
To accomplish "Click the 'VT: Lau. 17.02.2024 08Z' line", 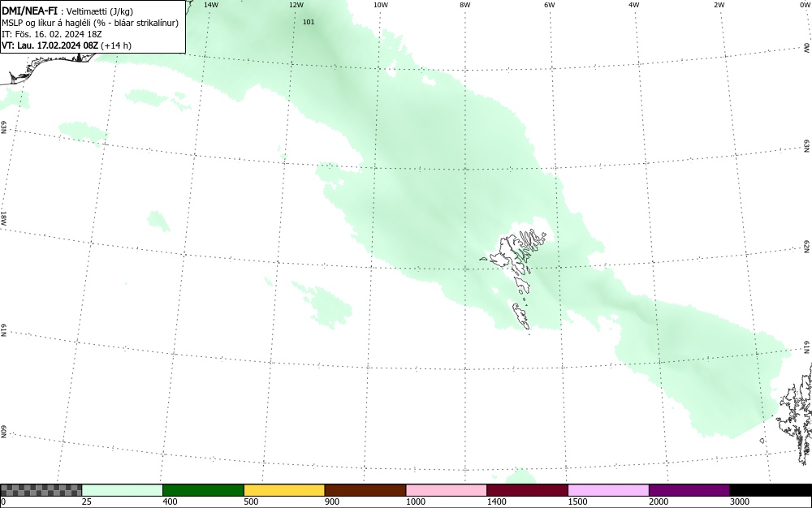I will 67,45.
